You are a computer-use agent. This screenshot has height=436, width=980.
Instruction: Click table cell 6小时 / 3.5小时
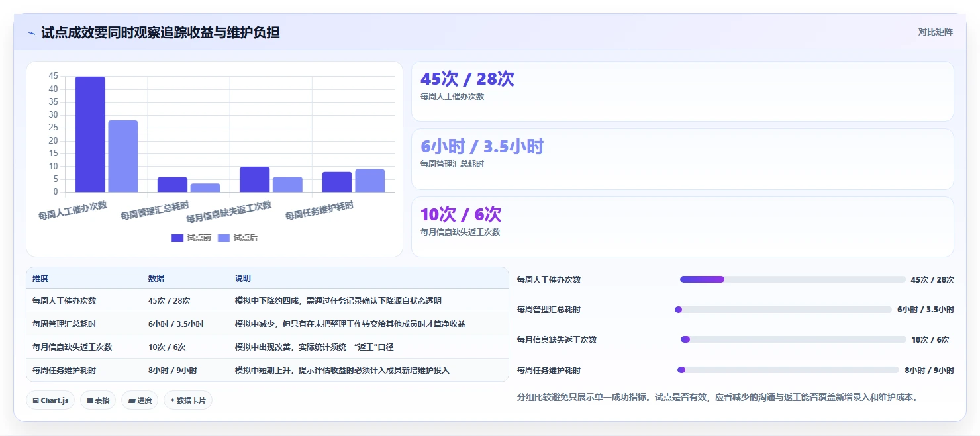(176, 324)
